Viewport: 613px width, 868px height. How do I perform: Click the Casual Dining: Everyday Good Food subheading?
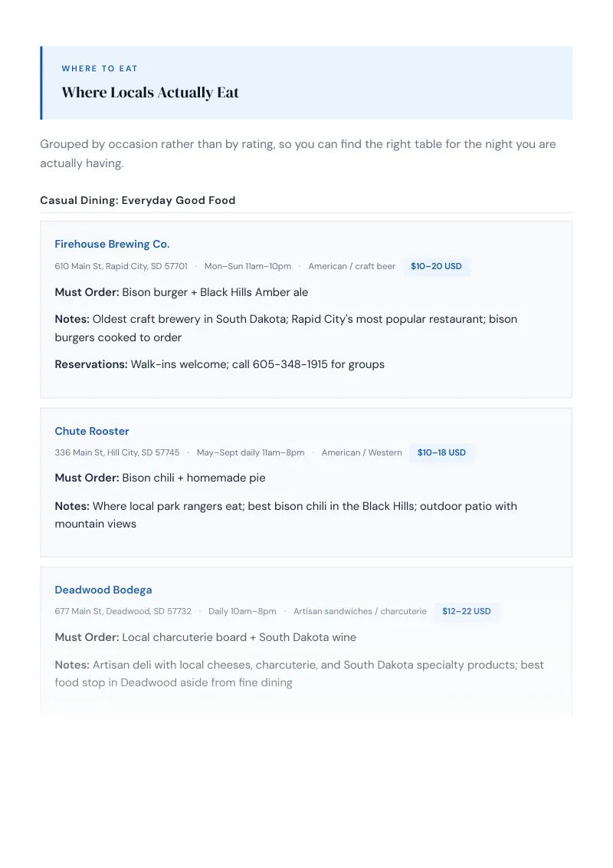[x=138, y=200]
